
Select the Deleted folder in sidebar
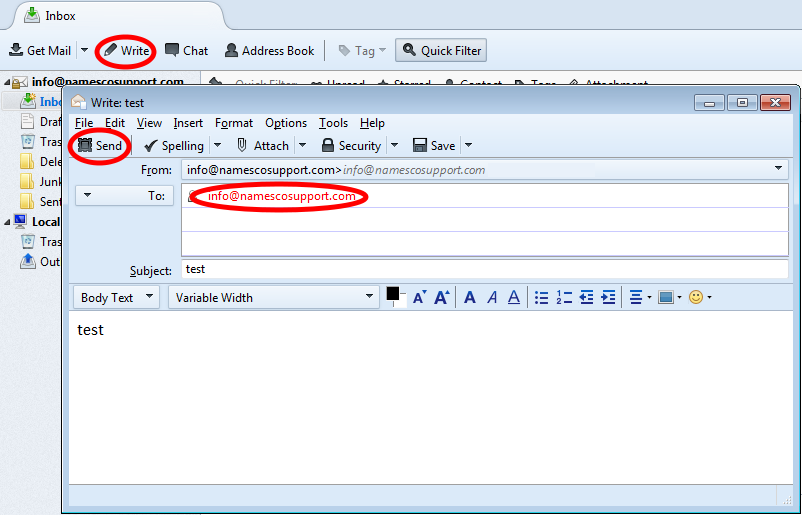point(40,162)
